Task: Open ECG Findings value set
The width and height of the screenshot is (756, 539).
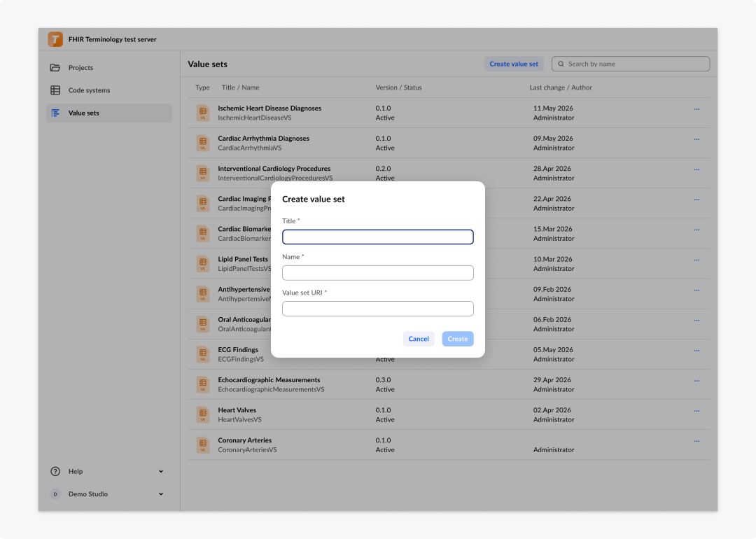Action: pyautogui.click(x=238, y=349)
